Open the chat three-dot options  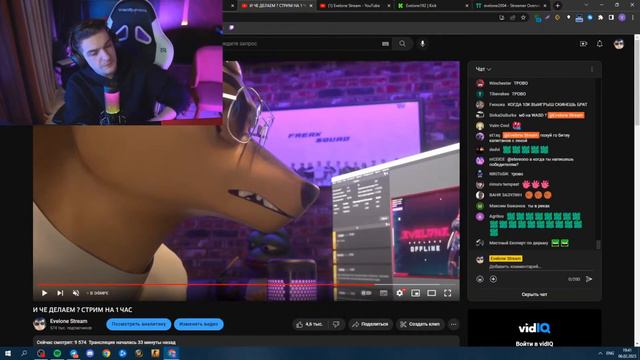pyautogui.click(x=592, y=69)
